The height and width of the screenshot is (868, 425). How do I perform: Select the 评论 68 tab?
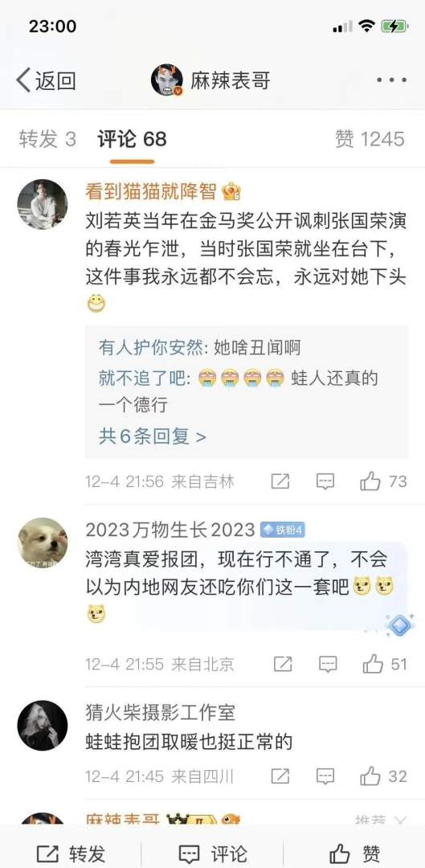point(132,139)
